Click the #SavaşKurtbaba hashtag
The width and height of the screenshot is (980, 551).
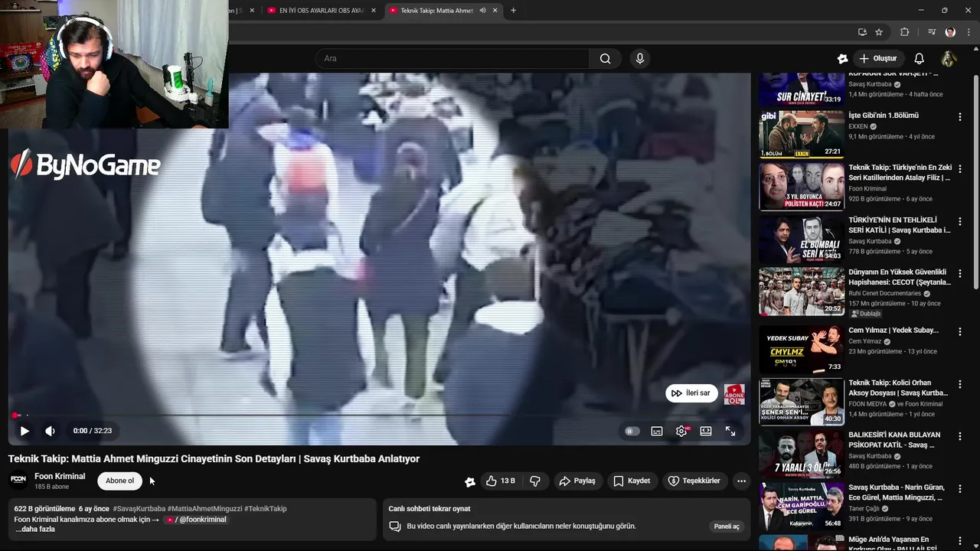pyautogui.click(x=139, y=508)
